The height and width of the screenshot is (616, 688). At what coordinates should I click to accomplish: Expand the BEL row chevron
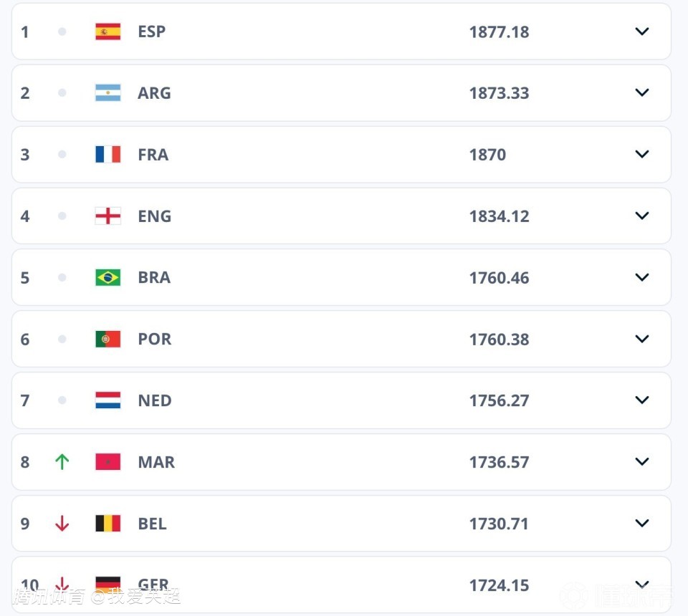tap(642, 524)
